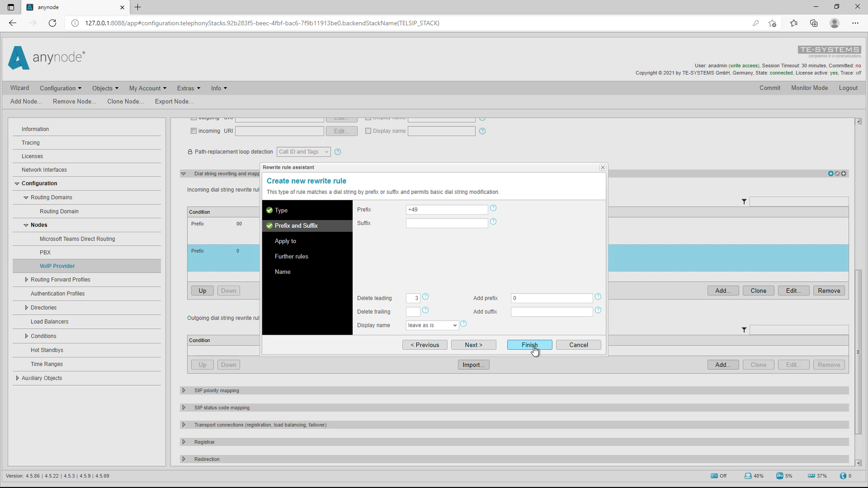Toggle the incoming URI checkbox

pos(193,131)
